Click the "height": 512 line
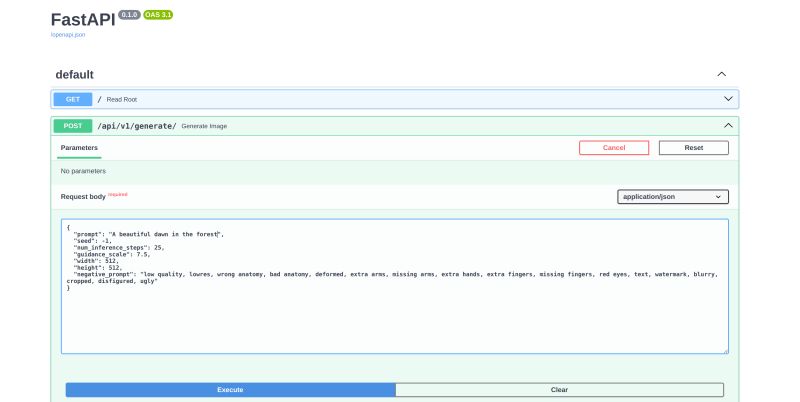 click(98, 267)
